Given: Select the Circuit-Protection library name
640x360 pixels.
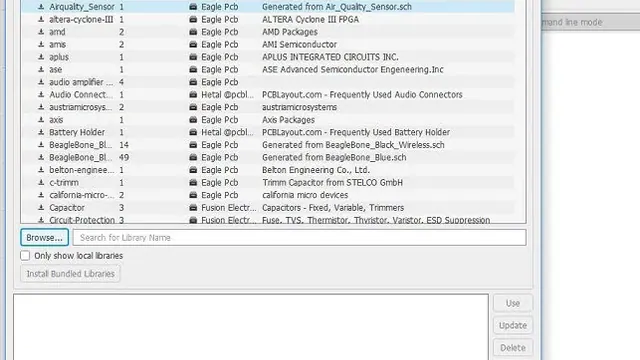Looking at the screenshot, I should [82, 220].
